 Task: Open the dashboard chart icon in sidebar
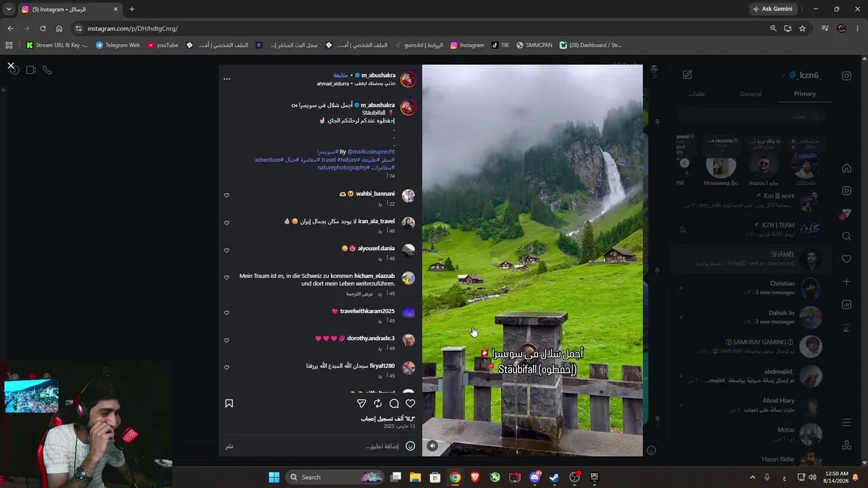click(x=846, y=304)
